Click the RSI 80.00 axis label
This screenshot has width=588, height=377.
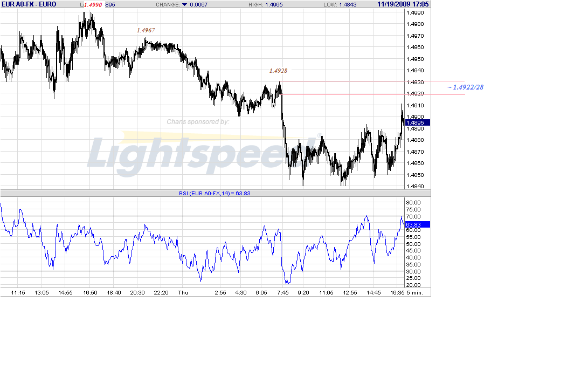point(413,203)
